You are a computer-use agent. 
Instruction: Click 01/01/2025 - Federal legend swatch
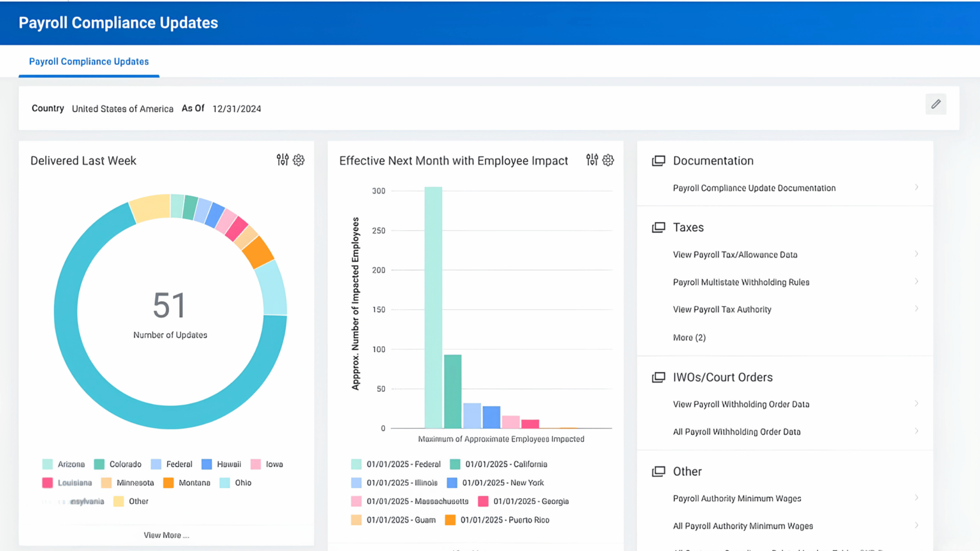tap(356, 464)
